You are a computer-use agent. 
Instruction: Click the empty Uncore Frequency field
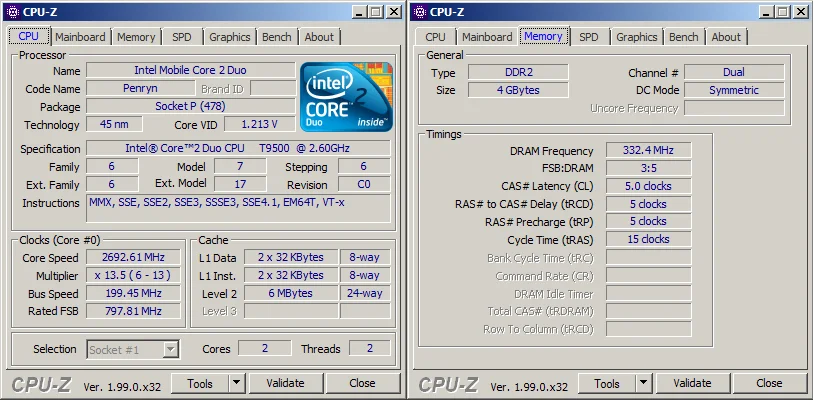[734, 108]
